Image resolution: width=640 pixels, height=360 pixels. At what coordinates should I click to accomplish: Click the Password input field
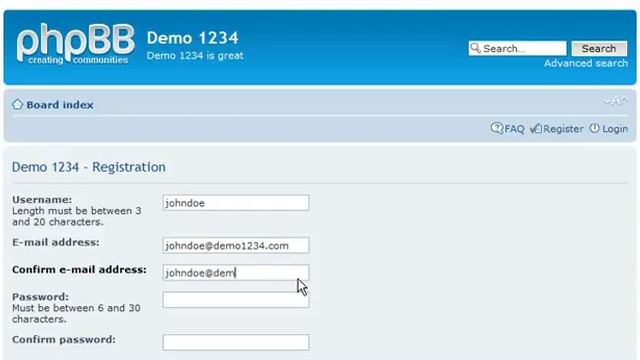click(236, 300)
